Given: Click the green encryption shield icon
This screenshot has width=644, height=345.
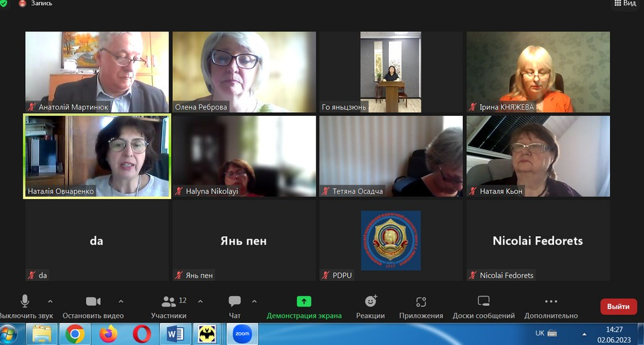Looking at the screenshot, I should click(x=3, y=4).
